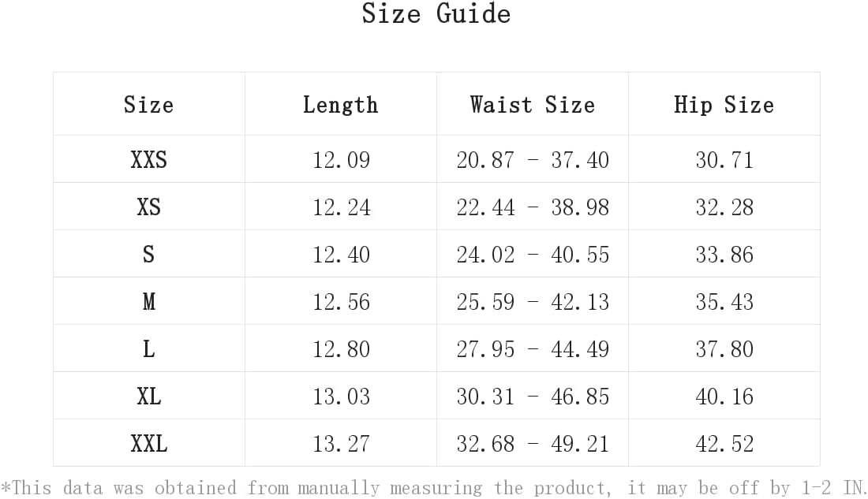
Task: Click the S size row label
Action: coord(149,255)
